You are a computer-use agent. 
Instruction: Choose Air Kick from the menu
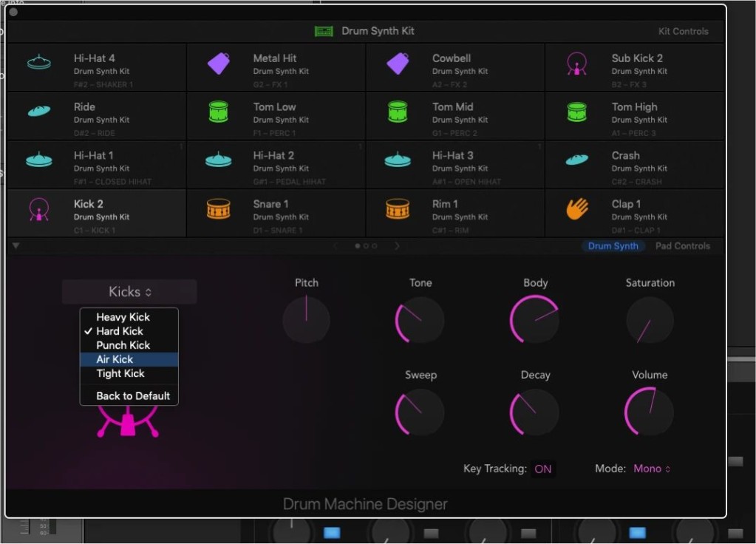click(x=115, y=359)
